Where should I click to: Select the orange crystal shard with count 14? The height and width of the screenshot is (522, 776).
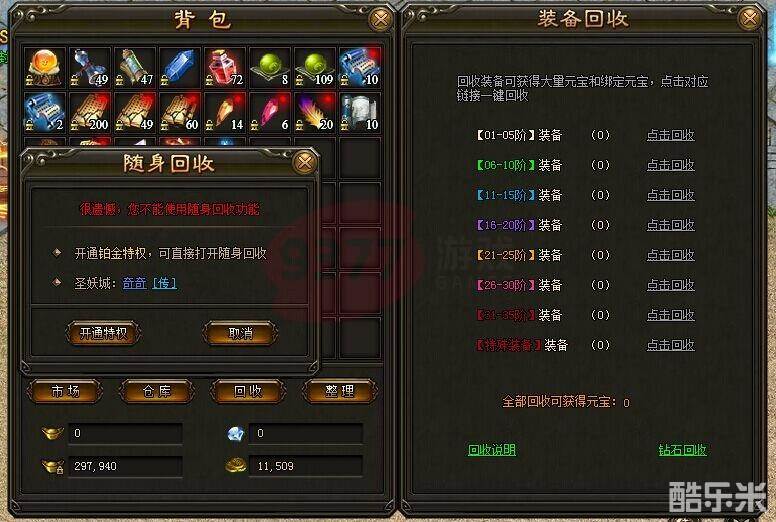click(x=225, y=113)
